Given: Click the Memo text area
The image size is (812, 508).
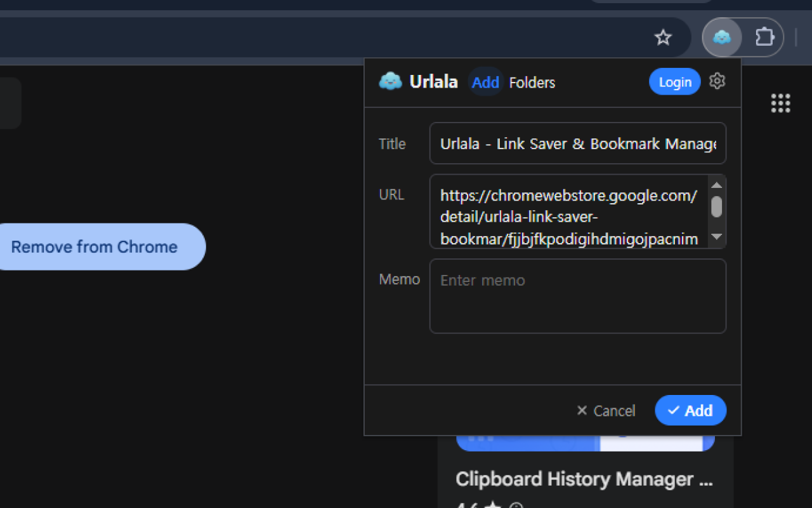Looking at the screenshot, I should (577, 296).
